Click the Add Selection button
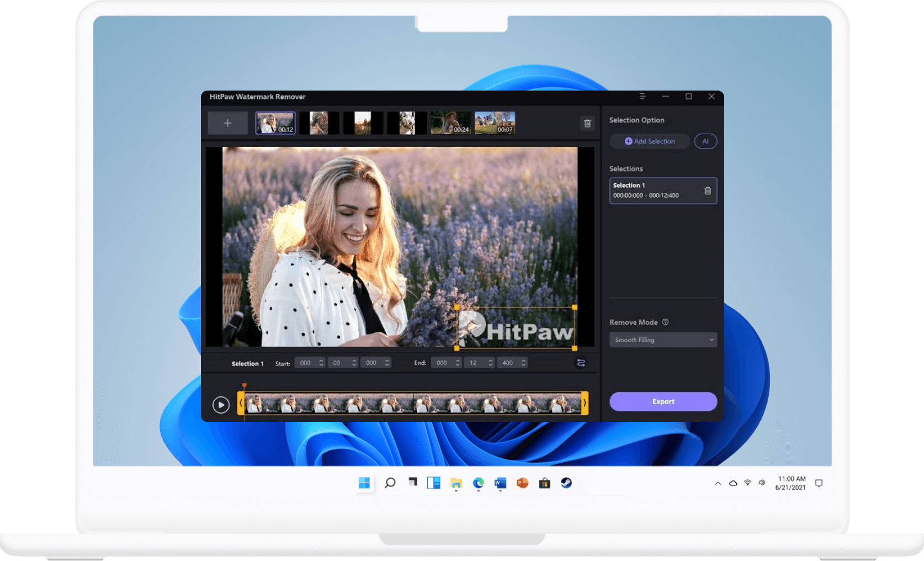924x561 pixels. pyautogui.click(x=649, y=141)
